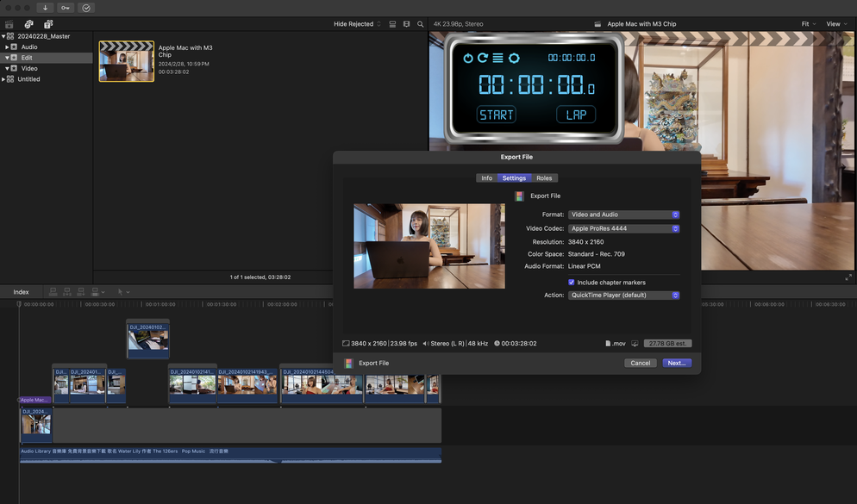This screenshot has width=857, height=504.
Task: Click the 4K 23.98p, Stereo viewer label
Action: click(458, 24)
